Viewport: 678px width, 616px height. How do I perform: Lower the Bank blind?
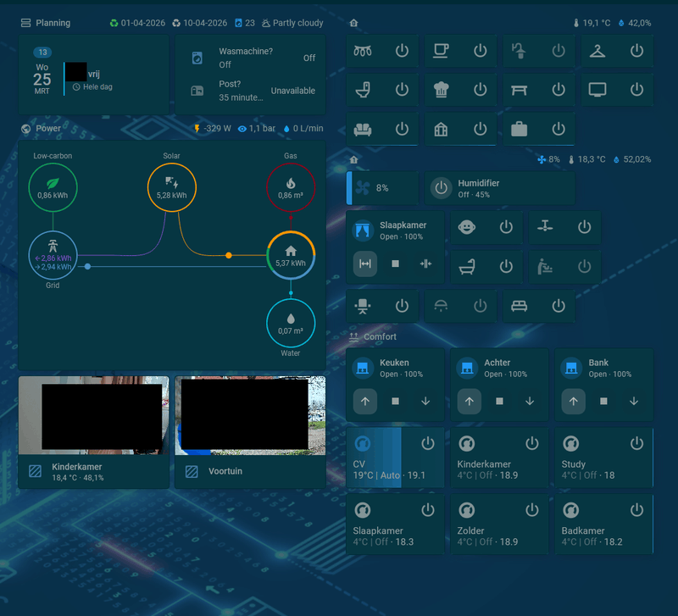click(634, 401)
